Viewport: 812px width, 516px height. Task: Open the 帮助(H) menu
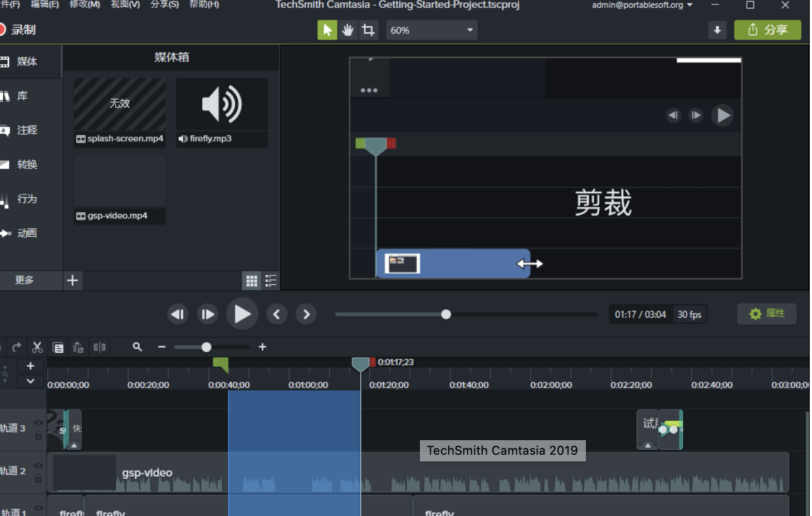coord(204,4)
